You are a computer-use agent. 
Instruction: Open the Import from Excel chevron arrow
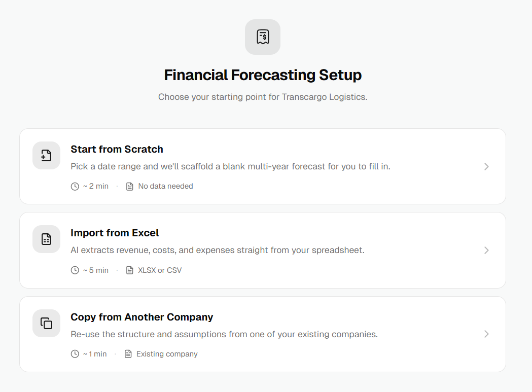[486, 251]
